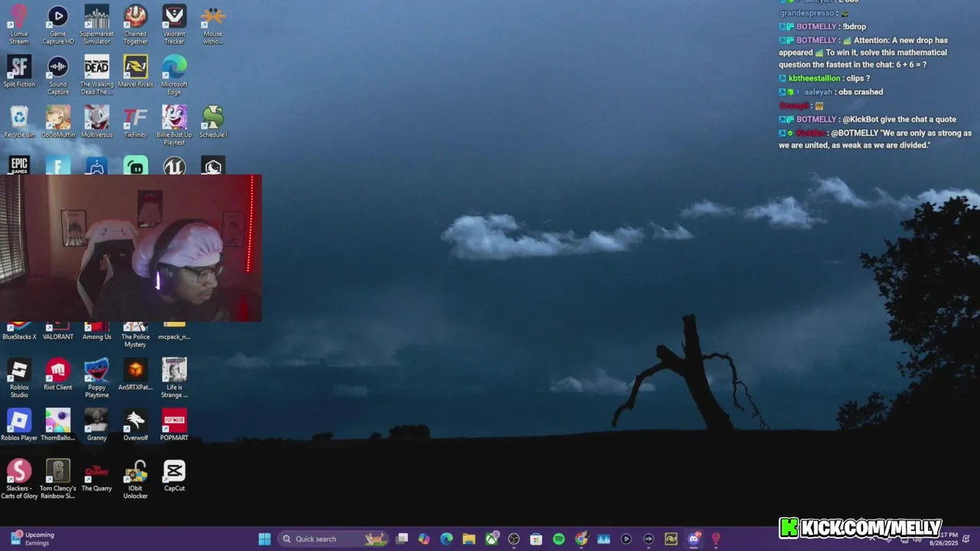Screen dimensions: 980x551
Task: Open Copilot from the taskbar
Action: [x=424, y=539]
